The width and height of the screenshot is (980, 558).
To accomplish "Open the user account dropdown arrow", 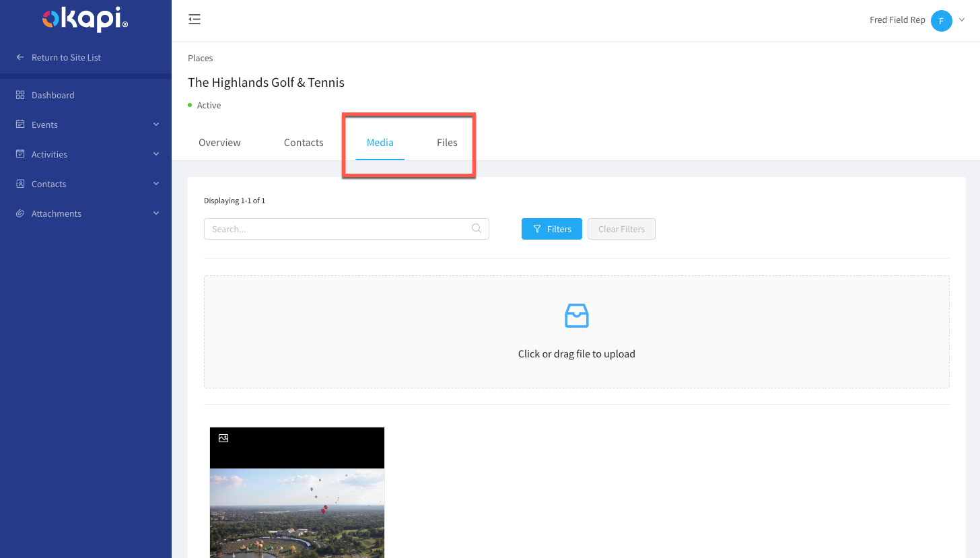I will pos(962,20).
